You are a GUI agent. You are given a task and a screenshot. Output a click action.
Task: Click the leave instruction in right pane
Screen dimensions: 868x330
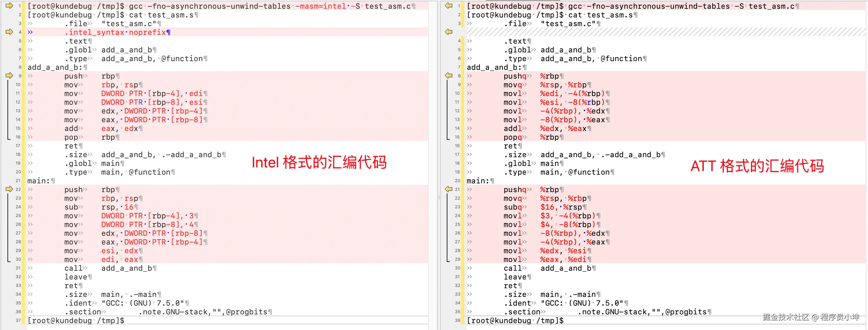pos(514,277)
